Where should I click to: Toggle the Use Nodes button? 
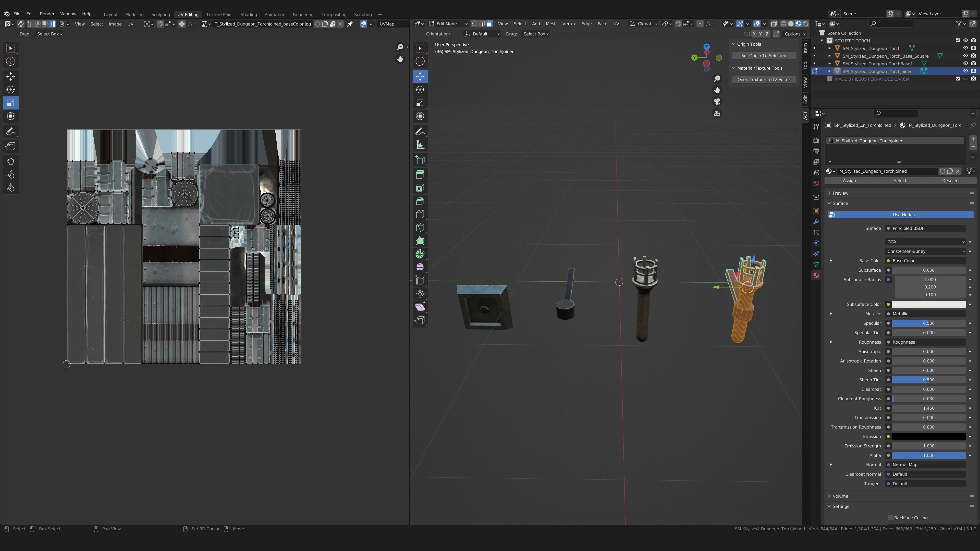tap(900, 215)
